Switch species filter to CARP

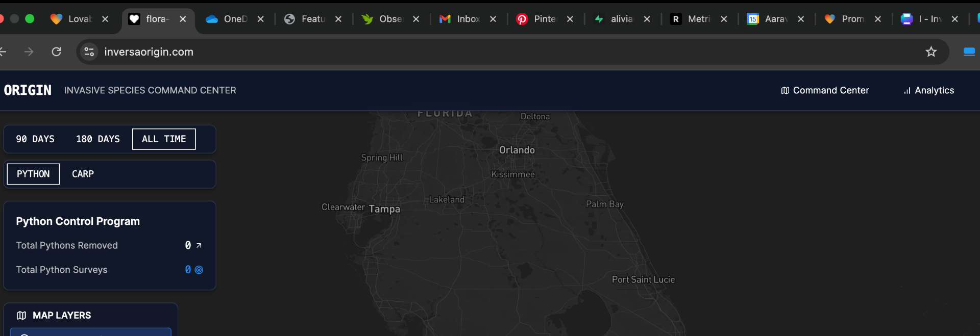pos(83,174)
